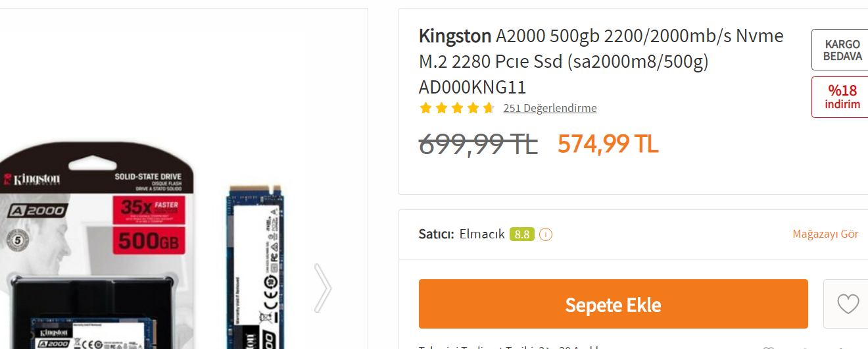Add product to favorites with heart icon
This screenshot has height=349, width=868.
[x=848, y=304]
